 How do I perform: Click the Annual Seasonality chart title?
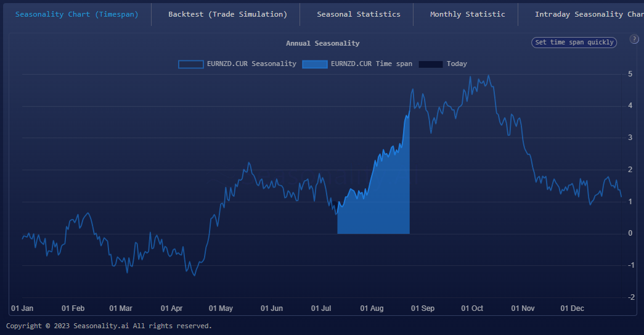[322, 43]
